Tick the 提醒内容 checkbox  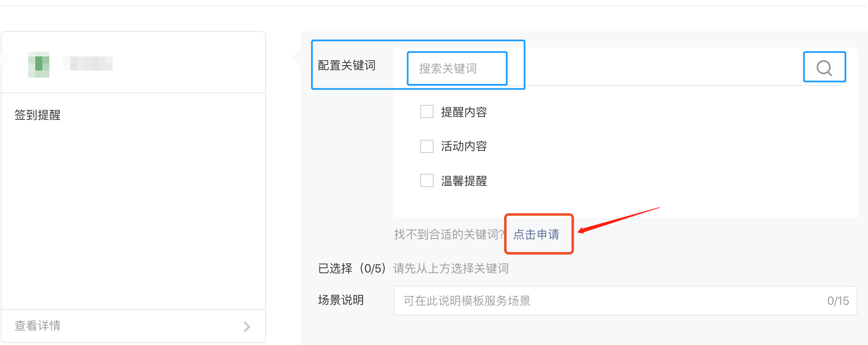427,112
